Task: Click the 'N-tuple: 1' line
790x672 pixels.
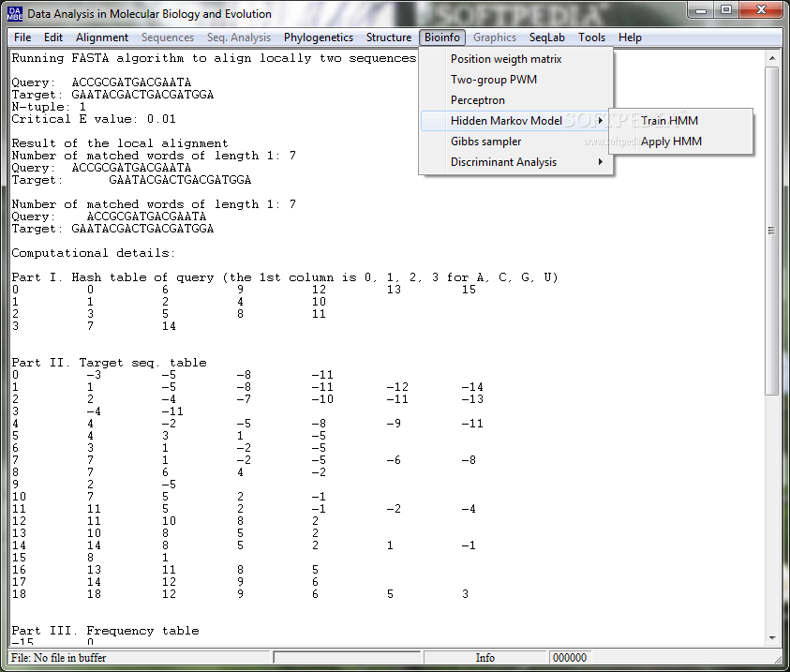Action: point(49,107)
